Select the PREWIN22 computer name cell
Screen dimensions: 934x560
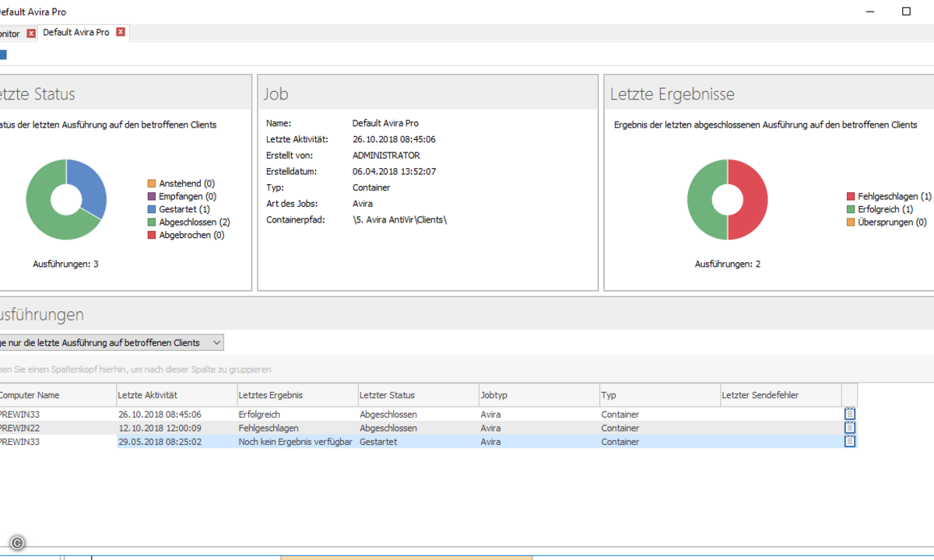tap(57, 428)
